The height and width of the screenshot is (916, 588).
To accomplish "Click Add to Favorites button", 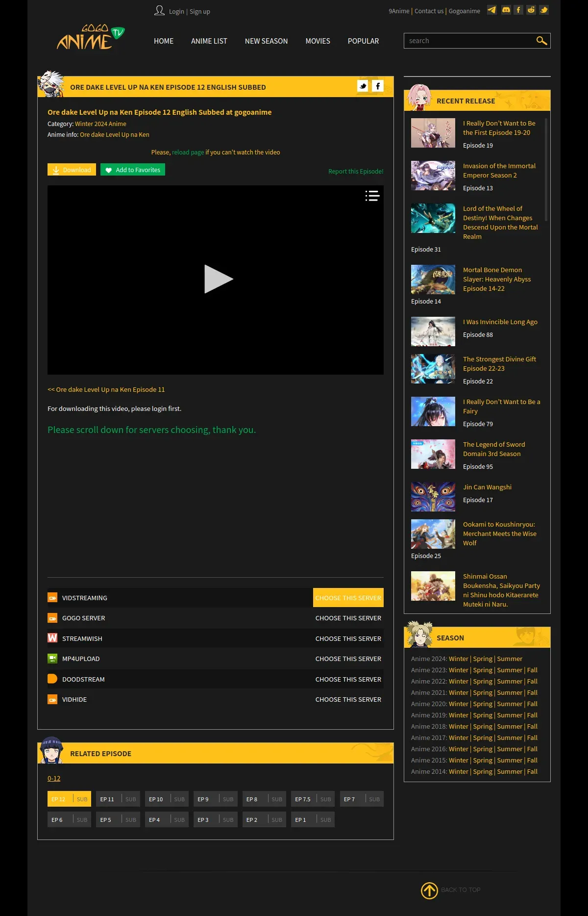I will pyautogui.click(x=133, y=170).
